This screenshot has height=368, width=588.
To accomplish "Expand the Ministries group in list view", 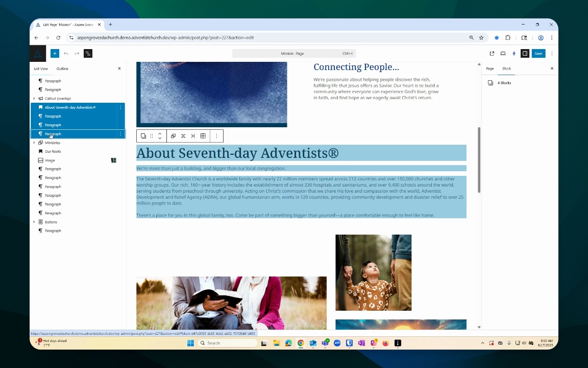I will (34, 143).
